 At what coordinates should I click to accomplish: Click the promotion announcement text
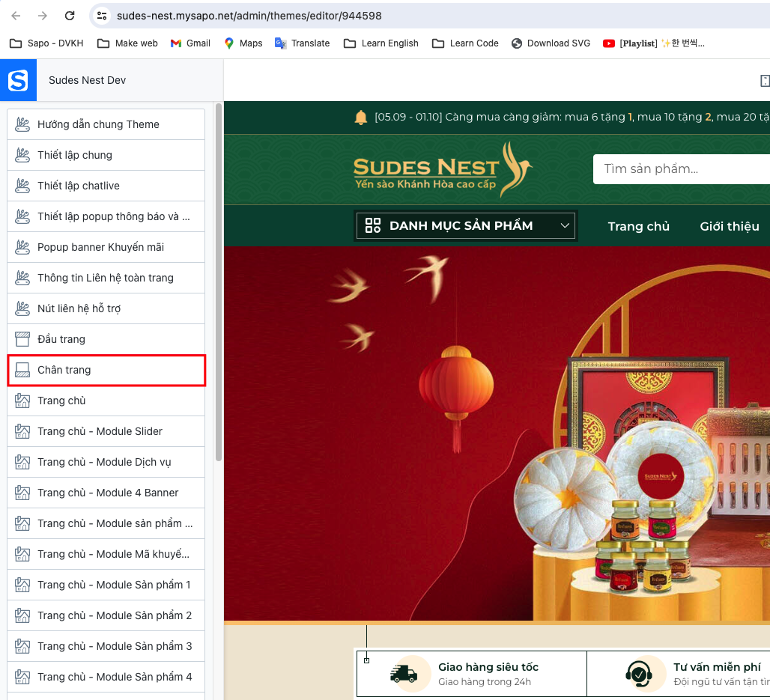coord(572,118)
